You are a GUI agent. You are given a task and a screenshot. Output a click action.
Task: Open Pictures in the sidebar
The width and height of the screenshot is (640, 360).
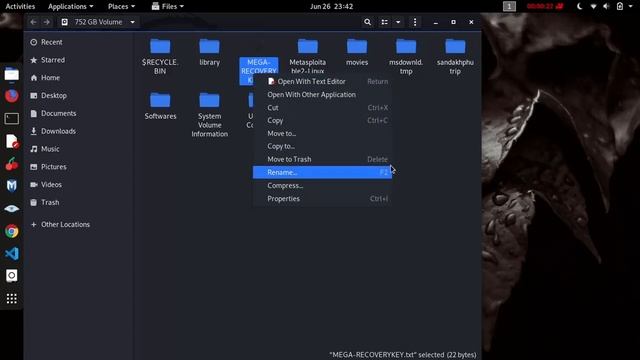tap(78, 167)
